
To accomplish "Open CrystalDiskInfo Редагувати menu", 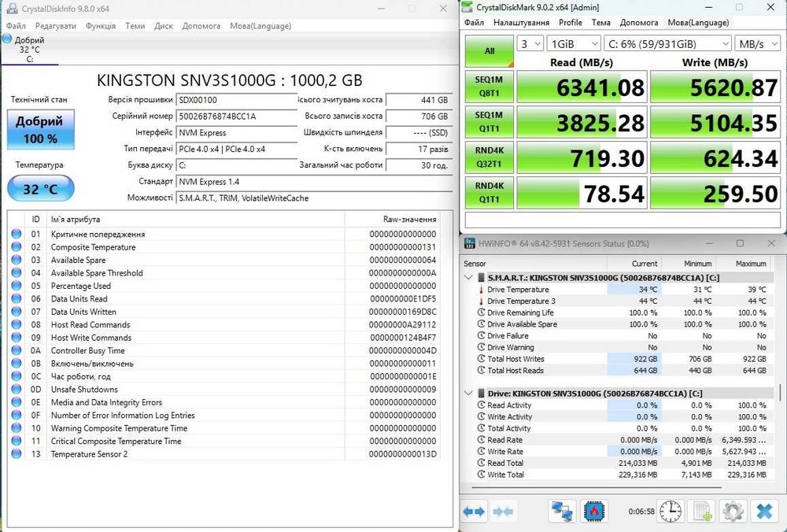I will click(x=56, y=26).
